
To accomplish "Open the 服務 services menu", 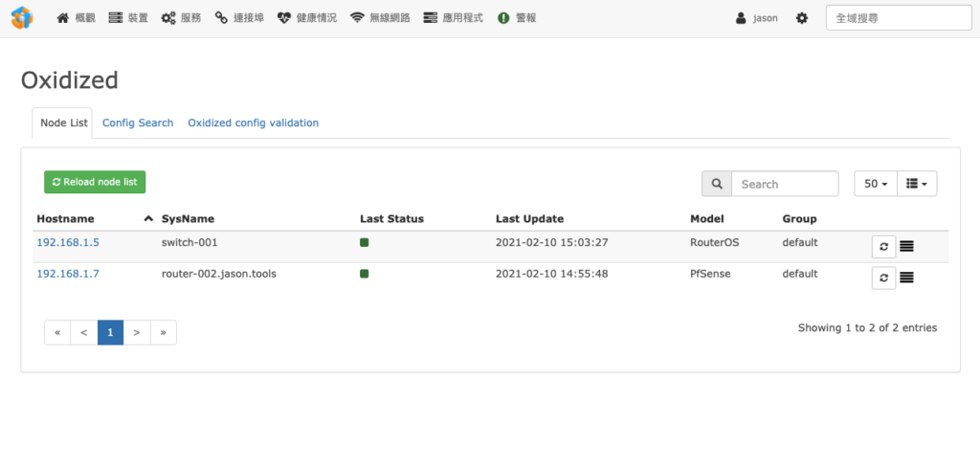I will 181,18.
